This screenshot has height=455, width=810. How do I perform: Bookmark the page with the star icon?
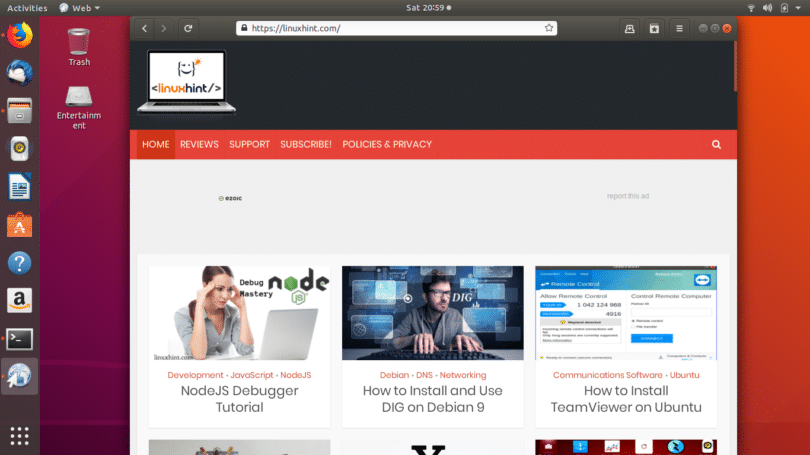(x=549, y=28)
